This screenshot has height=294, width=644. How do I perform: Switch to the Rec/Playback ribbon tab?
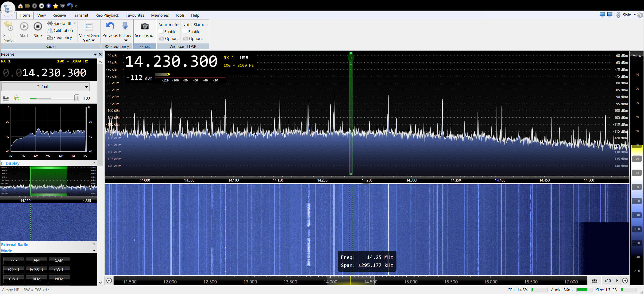pos(107,15)
